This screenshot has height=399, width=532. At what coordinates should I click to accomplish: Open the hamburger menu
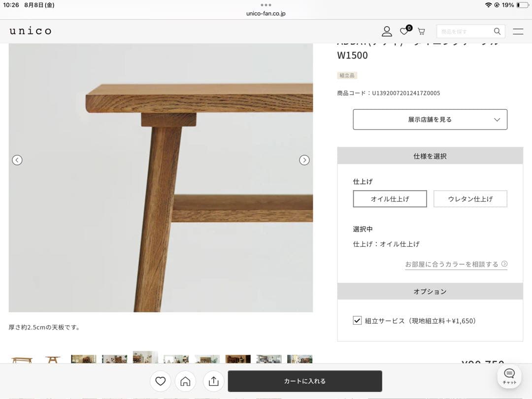coord(518,32)
